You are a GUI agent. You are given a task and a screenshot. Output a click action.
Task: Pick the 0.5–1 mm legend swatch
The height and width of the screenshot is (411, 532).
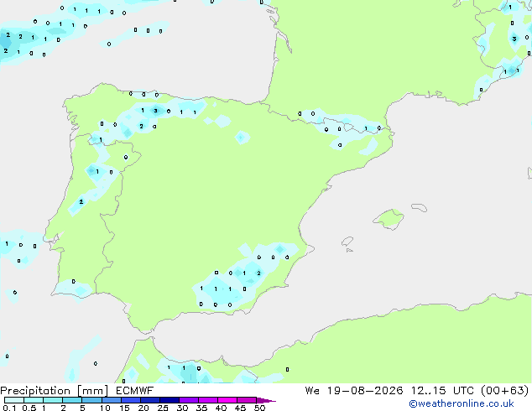[34, 400]
